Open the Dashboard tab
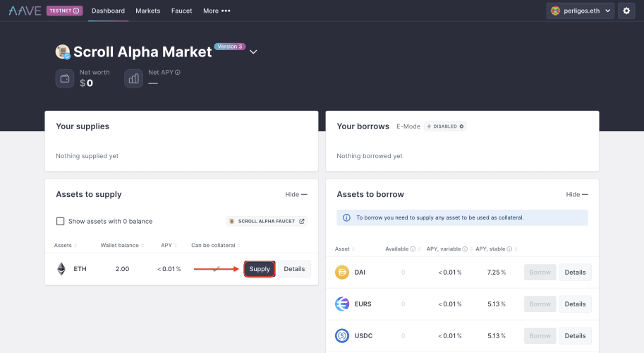The height and width of the screenshot is (353, 644). pyautogui.click(x=108, y=11)
